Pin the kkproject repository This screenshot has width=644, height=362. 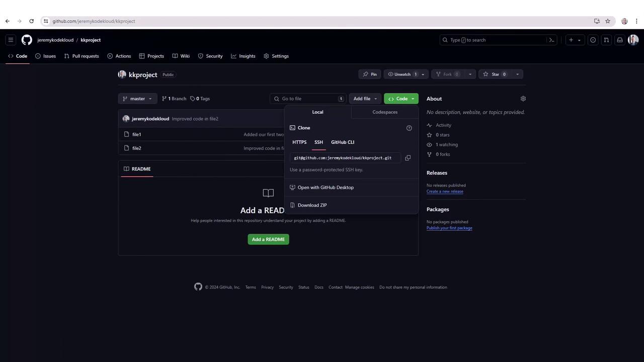click(370, 74)
